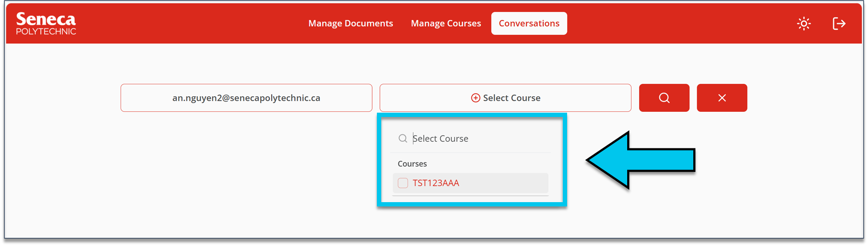Click the logout icon
The width and height of the screenshot is (868, 246).
[x=839, y=23]
